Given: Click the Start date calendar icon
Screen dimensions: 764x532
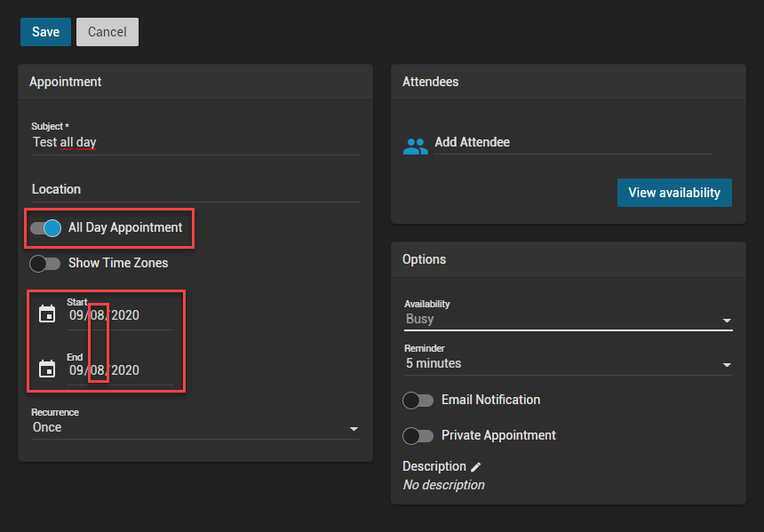Looking at the screenshot, I should pos(47,314).
